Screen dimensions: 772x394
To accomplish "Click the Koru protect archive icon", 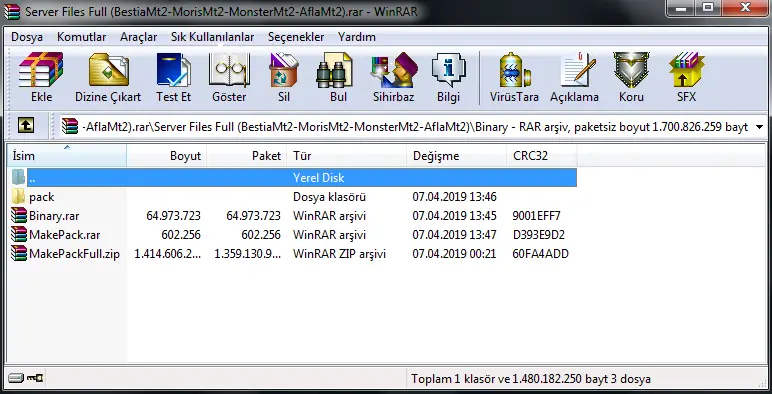I will [x=631, y=70].
